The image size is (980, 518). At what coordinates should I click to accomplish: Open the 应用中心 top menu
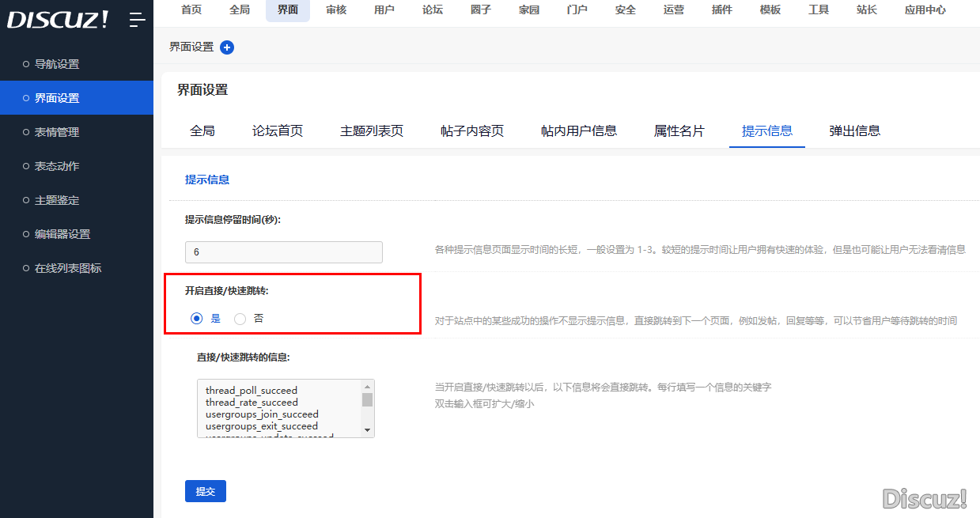925,10
